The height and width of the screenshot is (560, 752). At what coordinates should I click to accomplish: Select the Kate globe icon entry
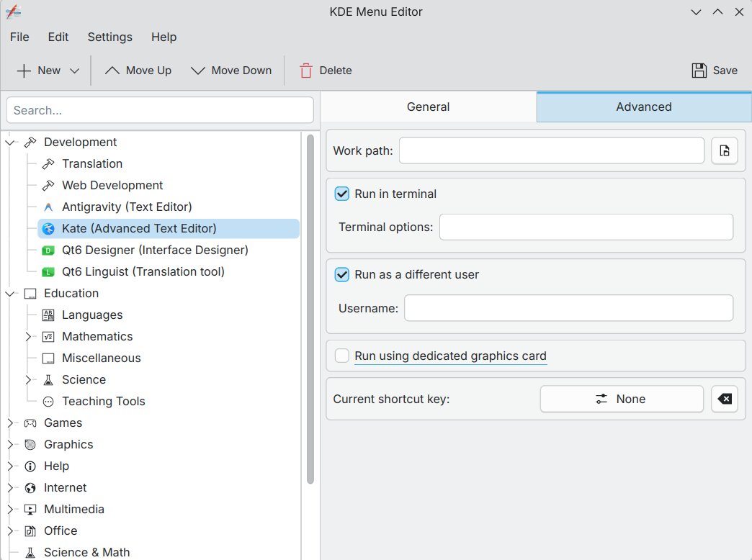pos(48,229)
